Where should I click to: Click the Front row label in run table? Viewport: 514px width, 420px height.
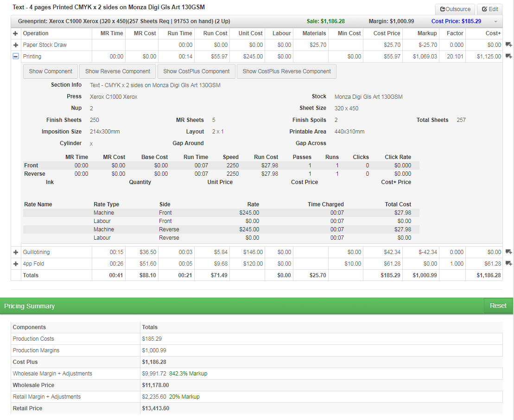click(31, 165)
